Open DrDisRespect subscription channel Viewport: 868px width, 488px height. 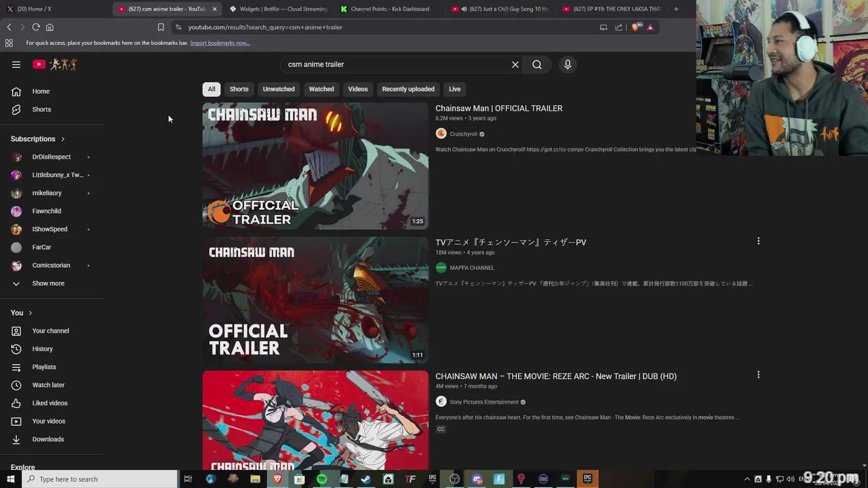(52, 157)
